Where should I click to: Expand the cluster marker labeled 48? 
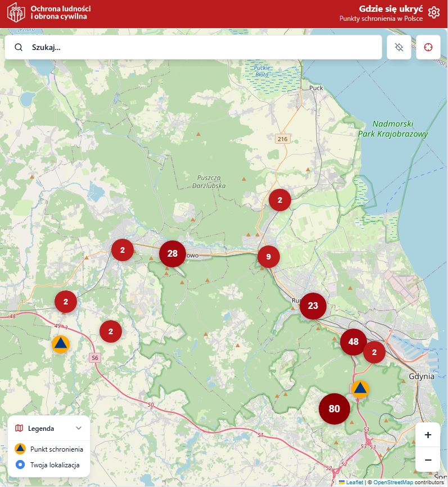tap(354, 342)
